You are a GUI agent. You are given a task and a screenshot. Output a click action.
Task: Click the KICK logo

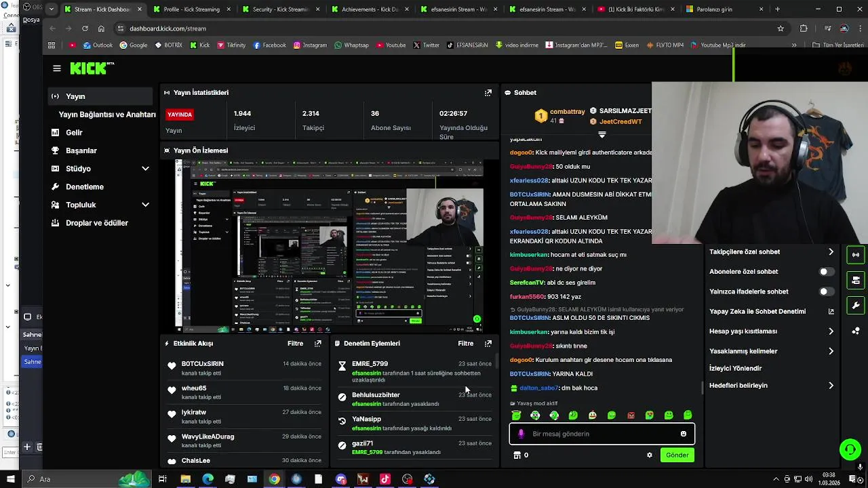(92, 68)
